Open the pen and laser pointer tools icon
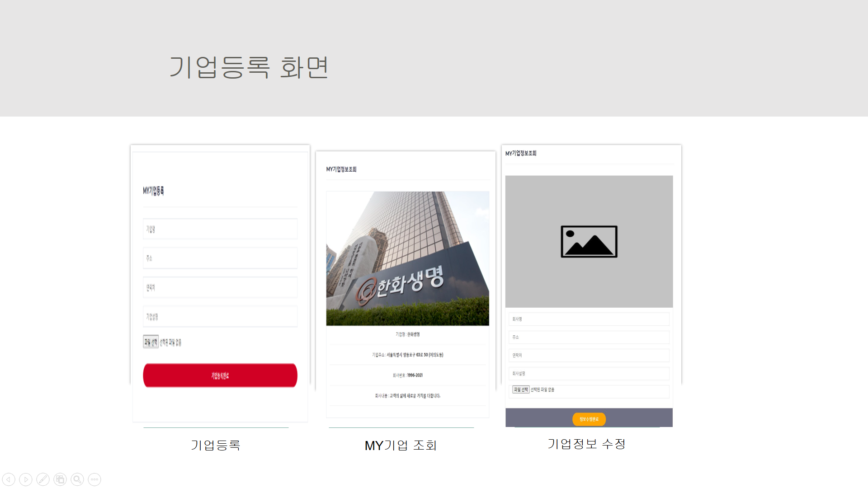 (43, 479)
